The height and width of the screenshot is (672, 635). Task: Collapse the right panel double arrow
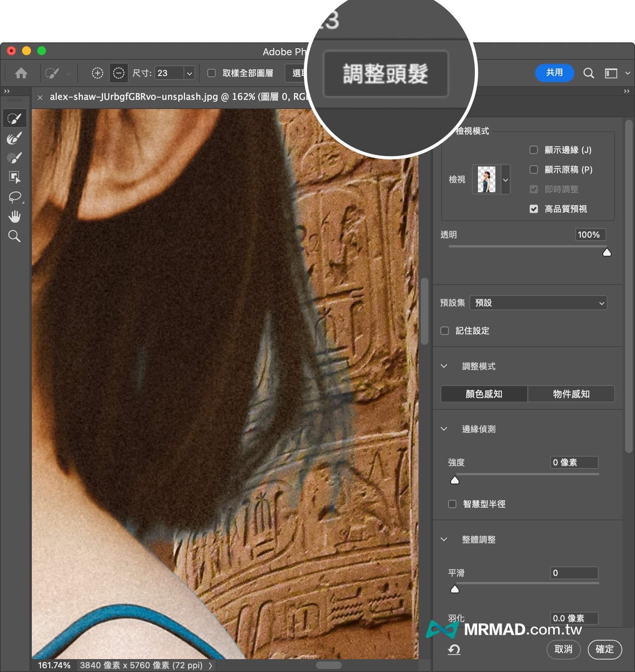point(627,91)
